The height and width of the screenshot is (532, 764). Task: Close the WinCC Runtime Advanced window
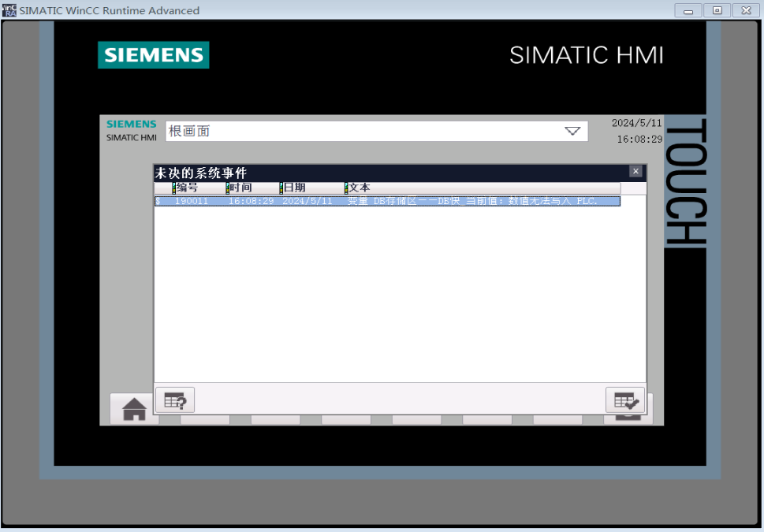(745, 10)
